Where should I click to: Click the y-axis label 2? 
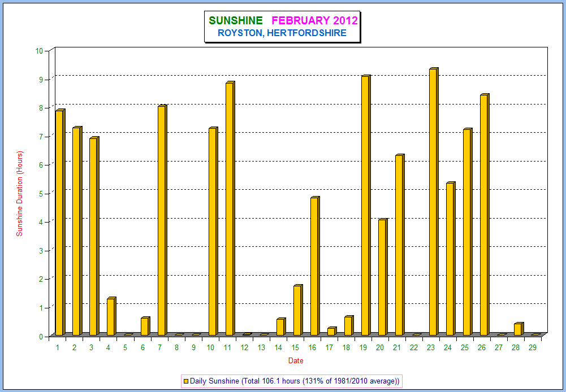point(41,280)
